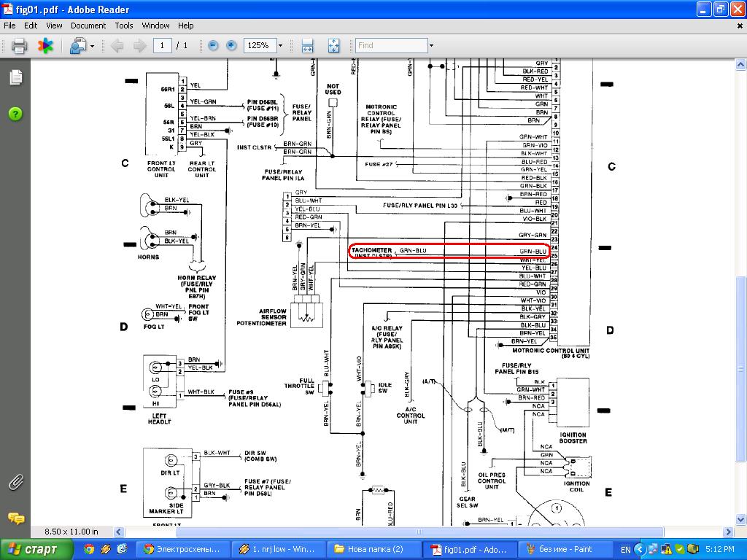Open the Pages panel in left sidebar
747x560 pixels.
(15, 77)
